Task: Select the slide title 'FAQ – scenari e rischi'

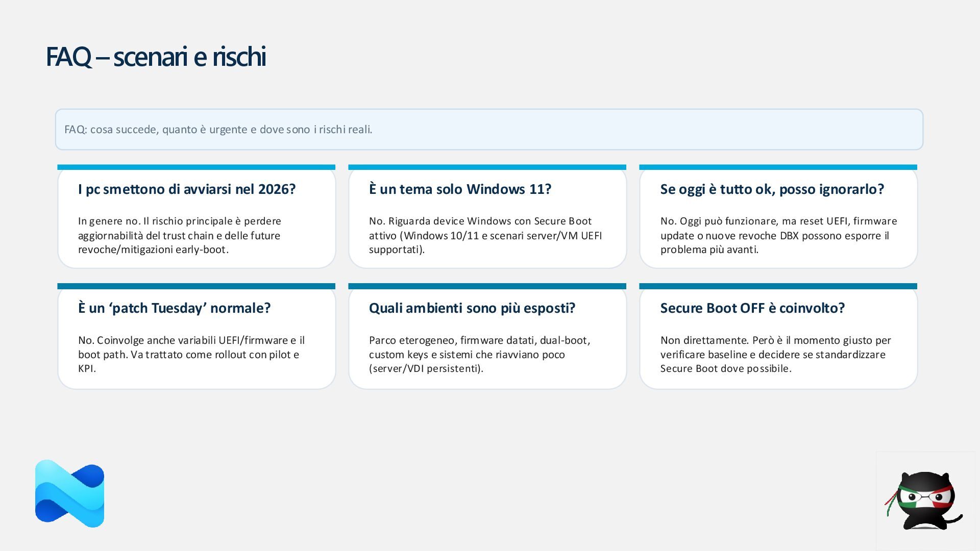Action: pyautogui.click(x=156, y=56)
